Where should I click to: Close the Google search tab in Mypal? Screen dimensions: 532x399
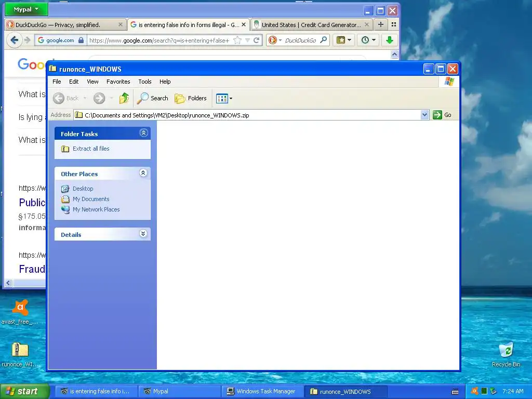tap(244, 25)
